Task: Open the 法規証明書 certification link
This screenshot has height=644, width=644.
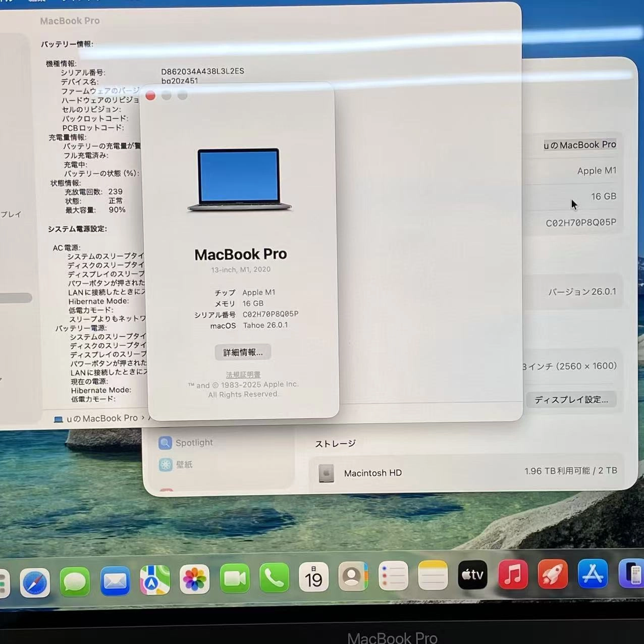Action: click(x=243, y=374)
